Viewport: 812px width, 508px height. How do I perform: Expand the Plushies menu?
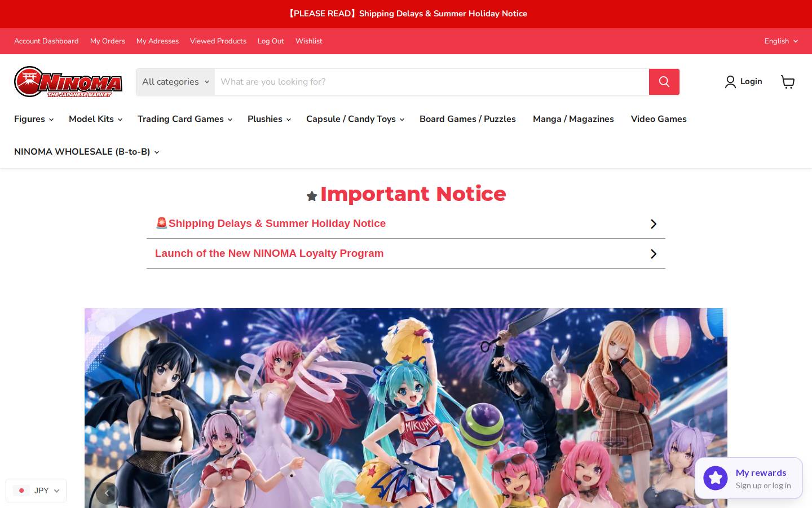point(269,119)
